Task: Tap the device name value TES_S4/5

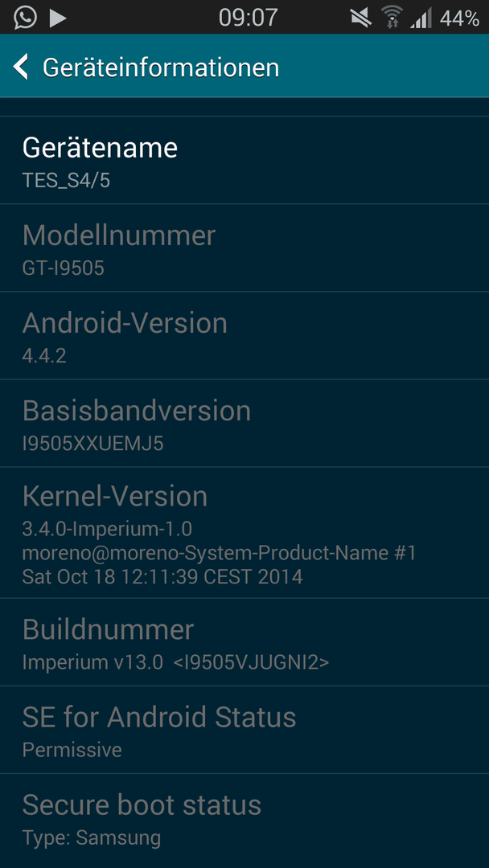Action: 66,181
